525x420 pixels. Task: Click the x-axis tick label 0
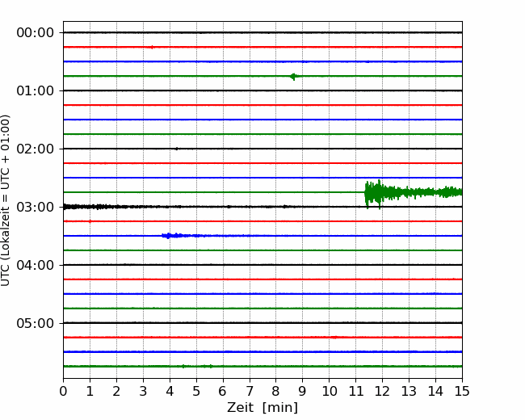[x=63, y=392]
